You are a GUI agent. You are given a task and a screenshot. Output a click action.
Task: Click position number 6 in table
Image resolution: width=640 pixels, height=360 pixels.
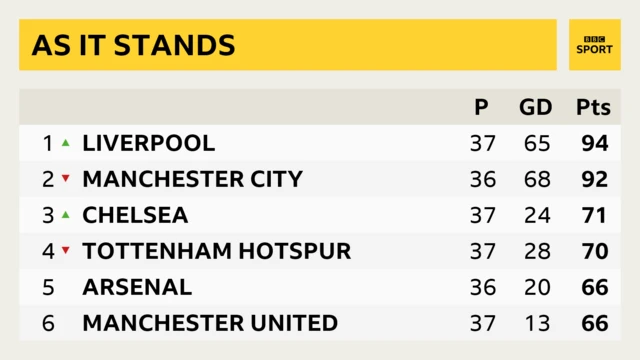pos(48,323)
